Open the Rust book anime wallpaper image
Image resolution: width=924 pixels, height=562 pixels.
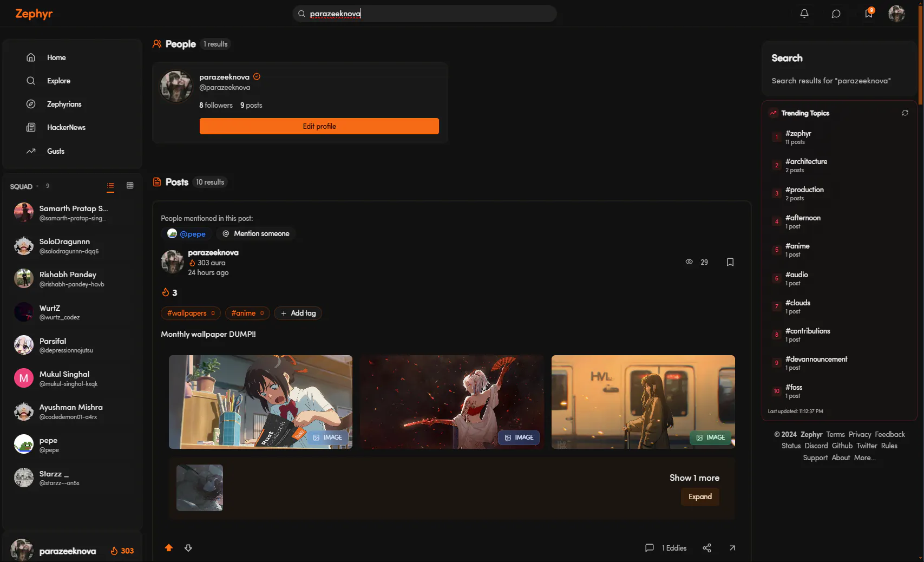[x=260, y=402]
